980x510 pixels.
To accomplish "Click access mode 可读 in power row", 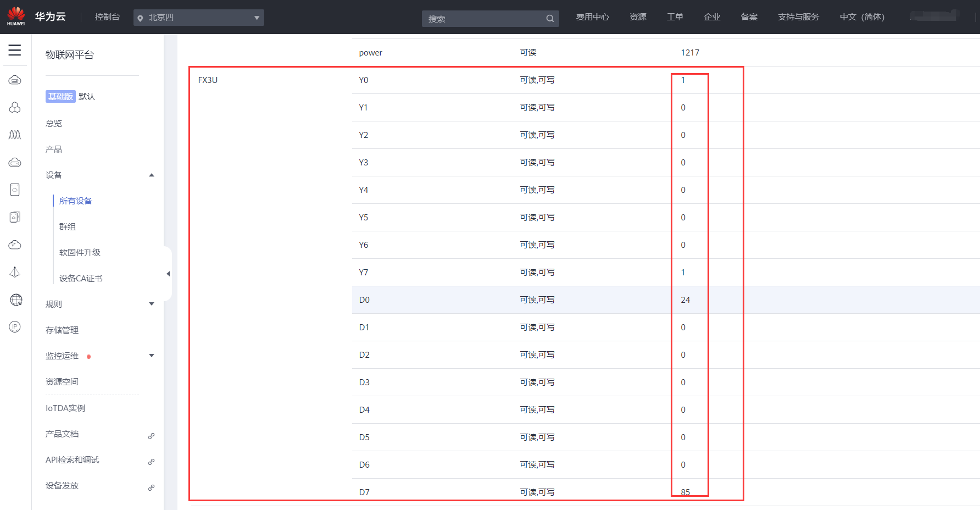I will tap(528, 53).
